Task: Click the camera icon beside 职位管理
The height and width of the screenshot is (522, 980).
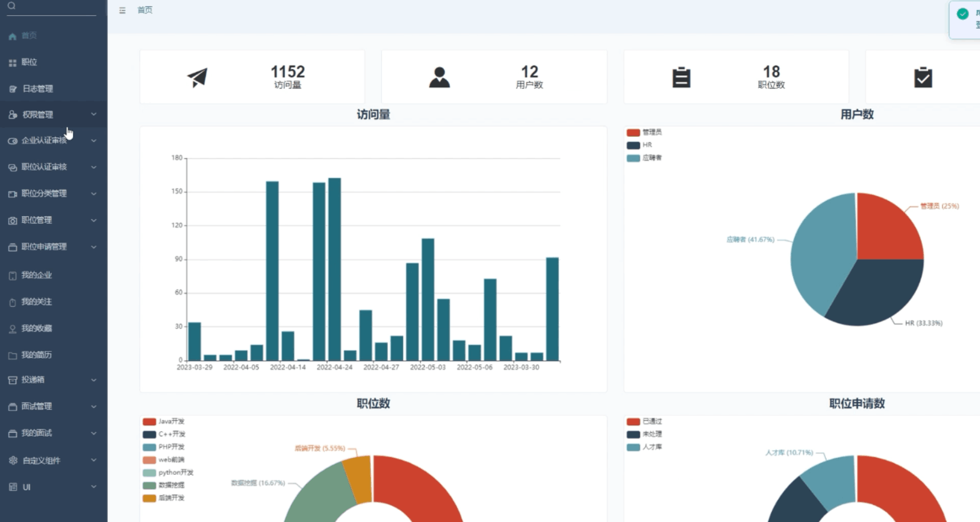Action: [12, 221]
